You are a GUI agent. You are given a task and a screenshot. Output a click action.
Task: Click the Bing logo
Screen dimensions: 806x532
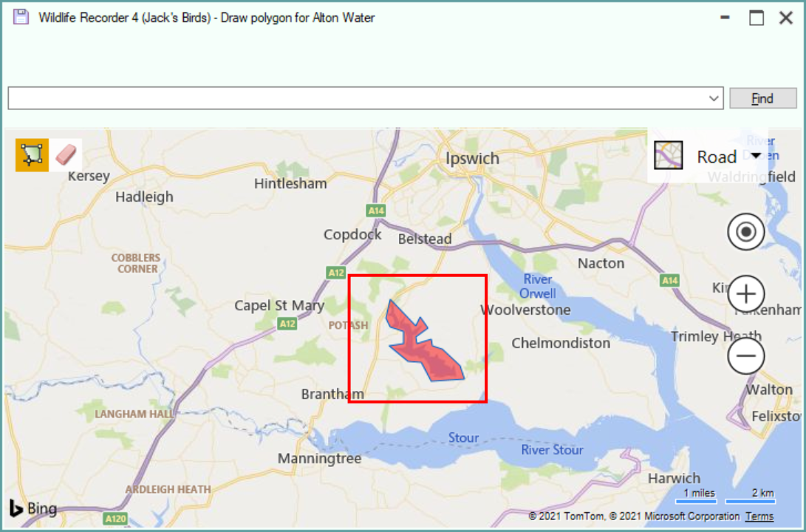33,508
